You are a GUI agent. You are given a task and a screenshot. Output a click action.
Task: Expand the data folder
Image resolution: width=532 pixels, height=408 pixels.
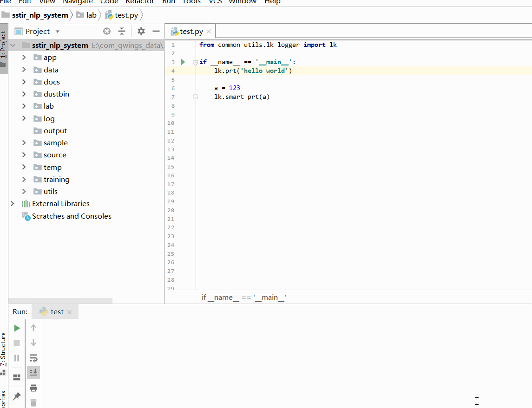[24, 70]
